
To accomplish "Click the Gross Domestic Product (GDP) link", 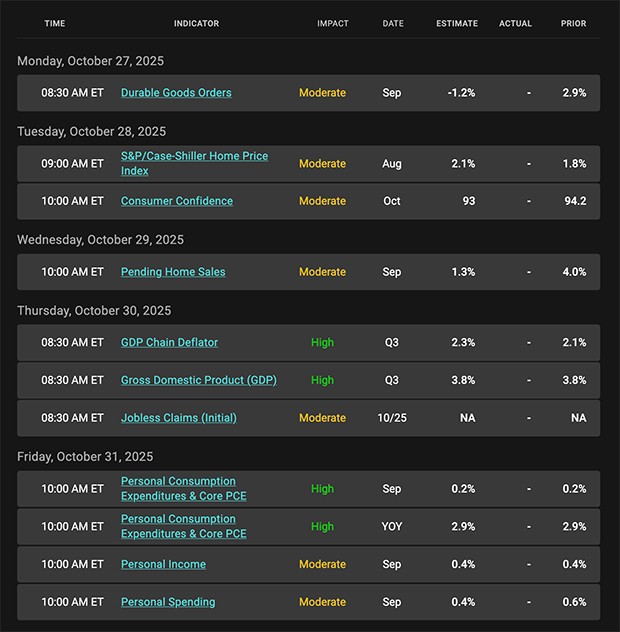I will [x=199, y=380].
